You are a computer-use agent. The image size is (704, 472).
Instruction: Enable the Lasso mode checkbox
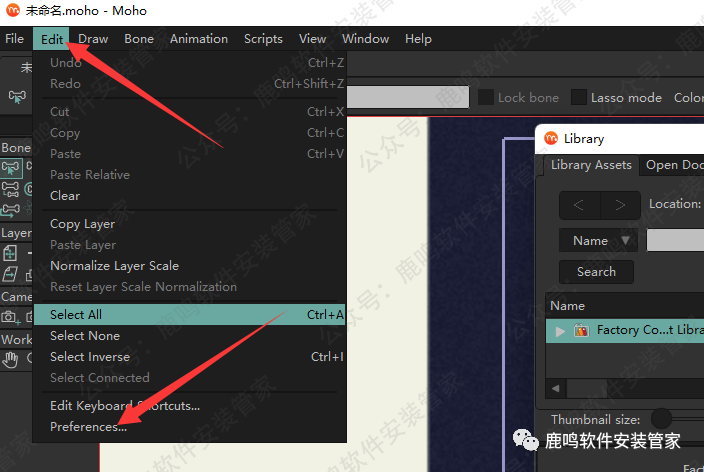[x=579, y=97]
